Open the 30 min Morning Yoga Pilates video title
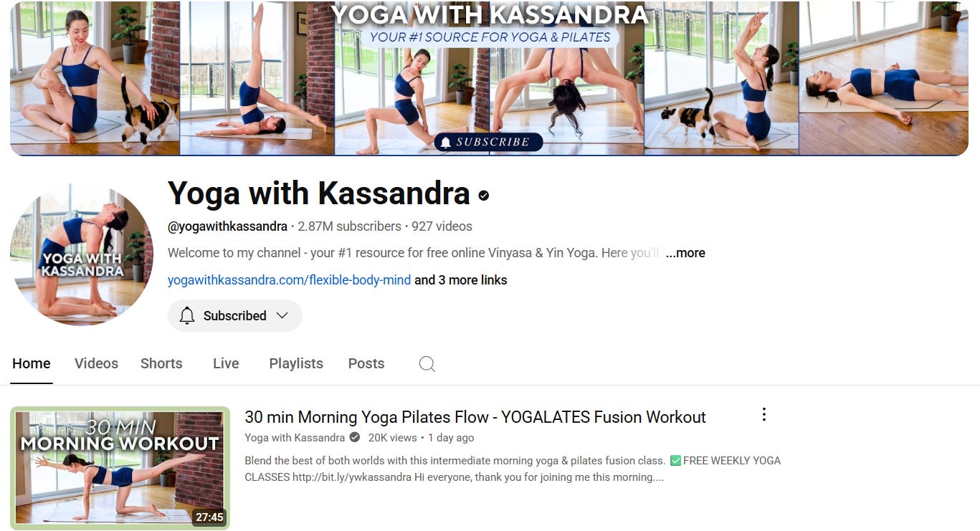 [475, 417]
